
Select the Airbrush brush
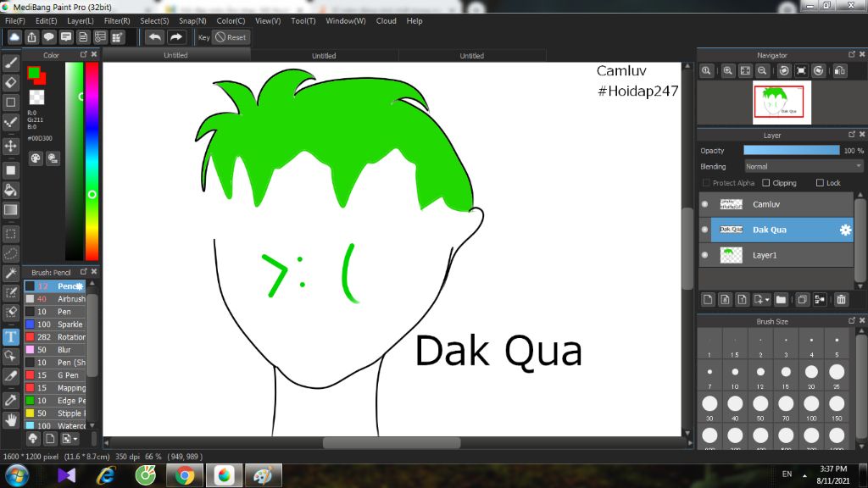[x=55, y=299]
